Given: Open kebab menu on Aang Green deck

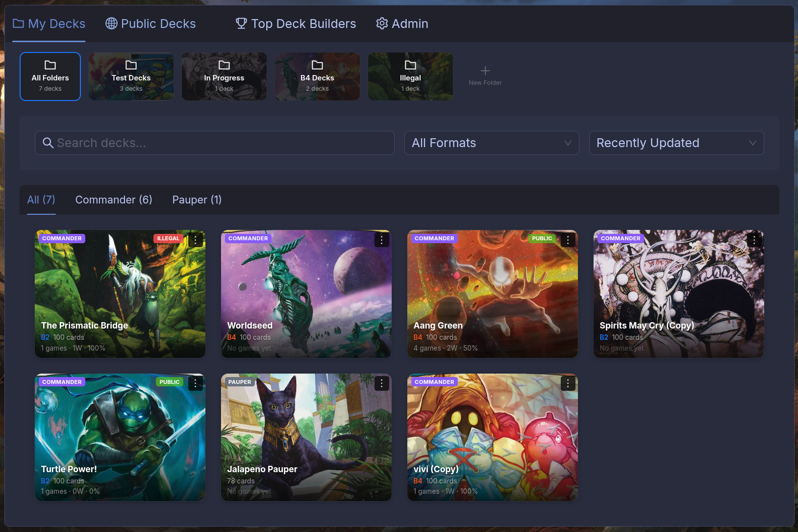Looking at the screenshot, I should coord(568,239).
